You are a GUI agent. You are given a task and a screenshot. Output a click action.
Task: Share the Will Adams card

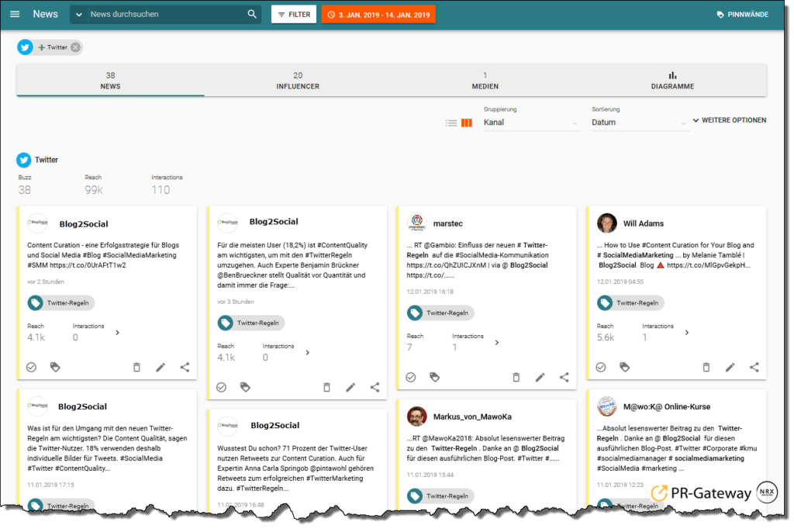coord(754,368)
